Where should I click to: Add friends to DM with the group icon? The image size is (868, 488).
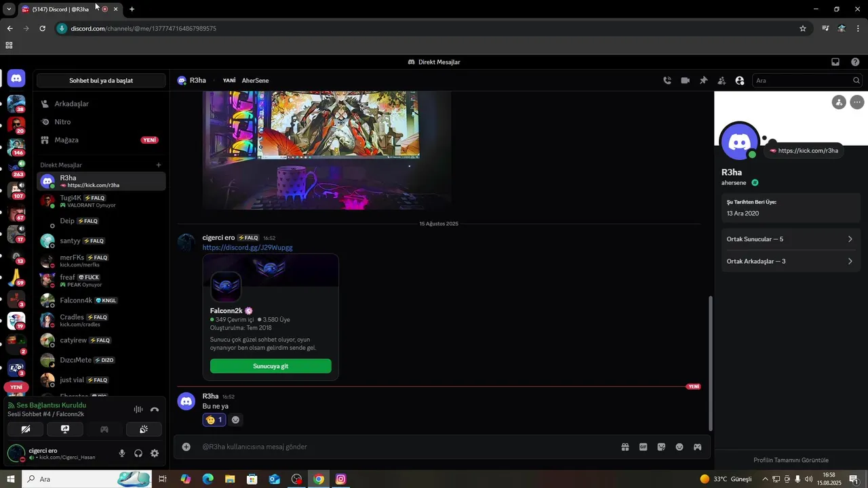pos(722,80)
